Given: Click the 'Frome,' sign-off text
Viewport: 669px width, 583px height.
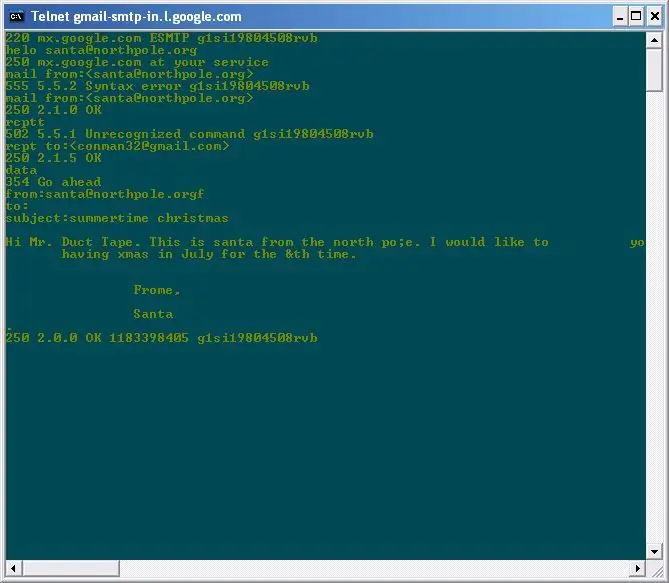Looking at the screenshot, I should click(157, 290).
